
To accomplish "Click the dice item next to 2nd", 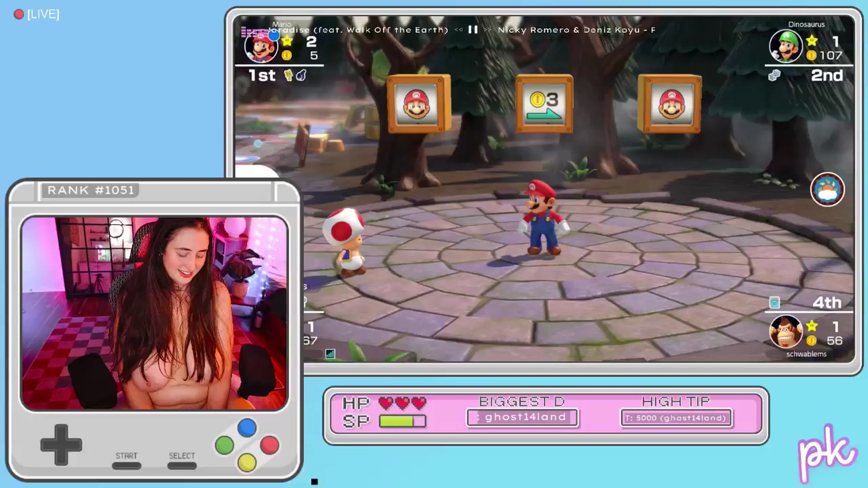I will coord(774,75).
